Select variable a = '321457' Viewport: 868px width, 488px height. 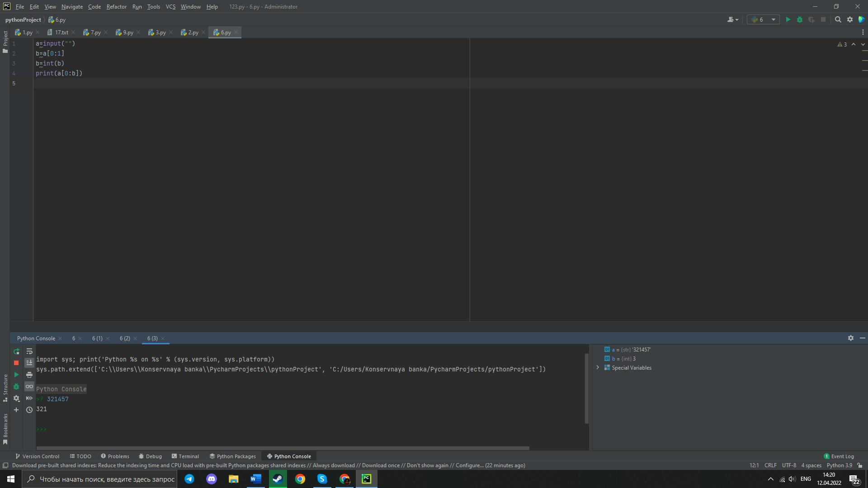(x=631, y=349)
